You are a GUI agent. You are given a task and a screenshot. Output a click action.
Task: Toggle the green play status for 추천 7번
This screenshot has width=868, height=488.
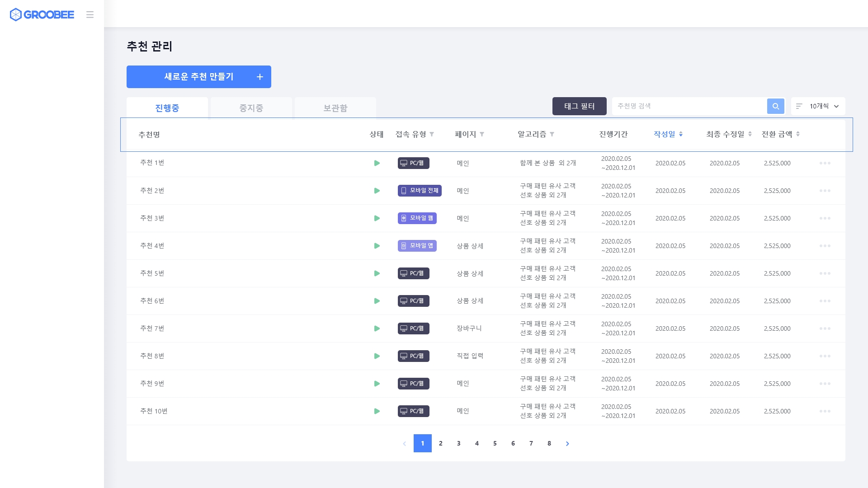377,328
